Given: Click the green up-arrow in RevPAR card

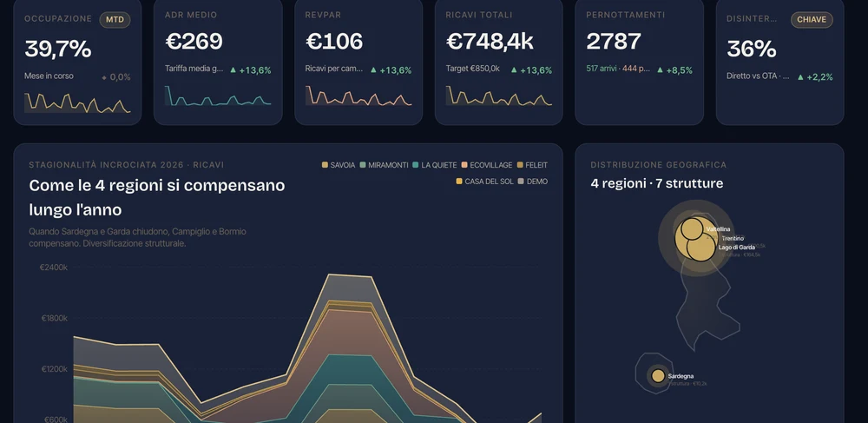Looking at the screenshot, I should click(x=373, y=70).
